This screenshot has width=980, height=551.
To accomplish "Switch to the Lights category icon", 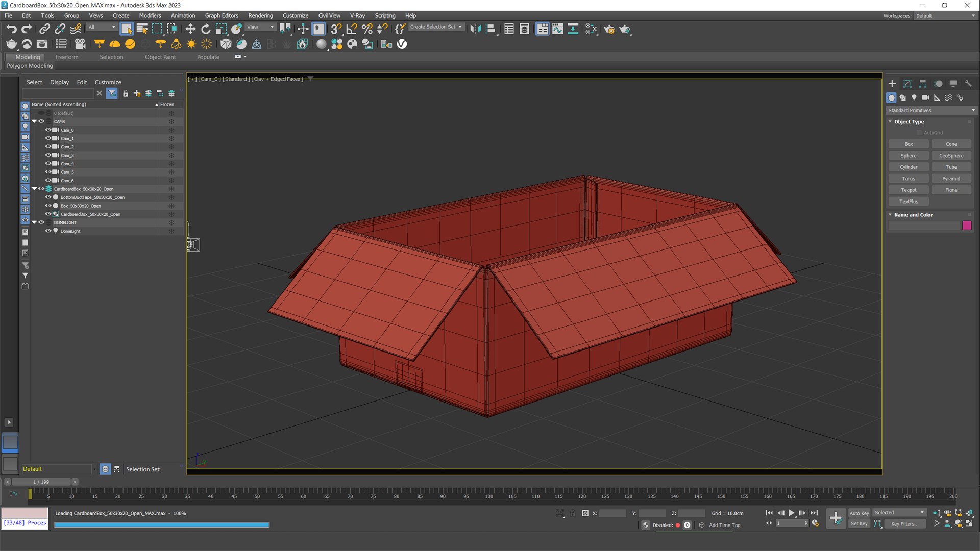I will (x=914, y=97).
